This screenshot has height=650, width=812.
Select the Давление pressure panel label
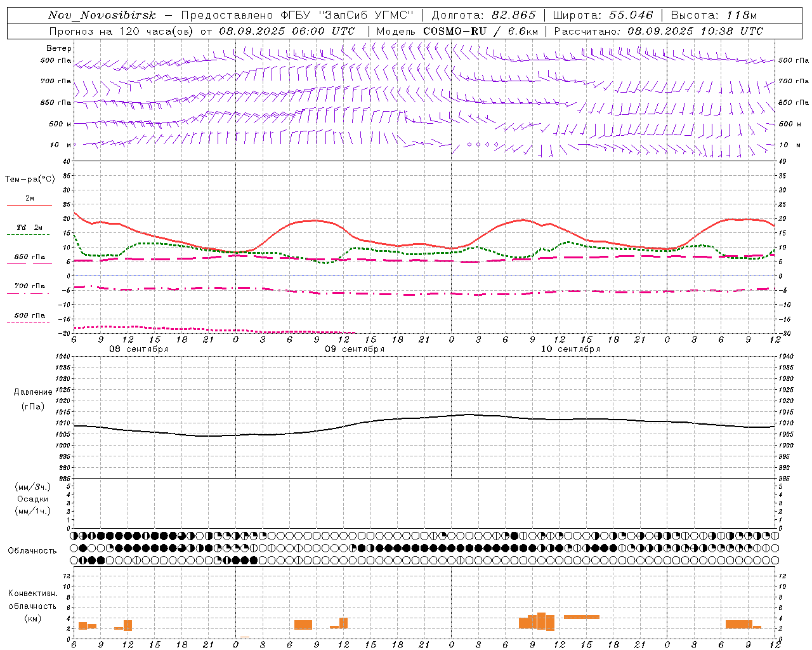click(33, 392)
